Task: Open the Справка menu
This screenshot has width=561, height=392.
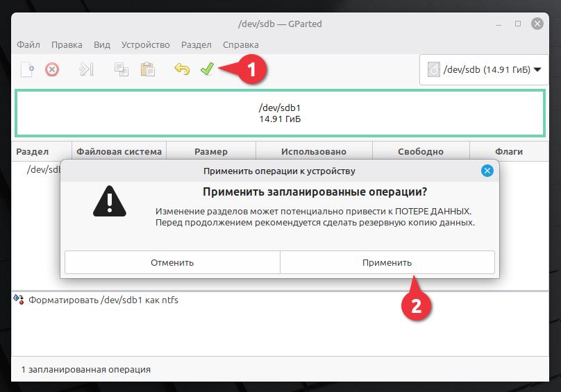Action: click(x=241, y=44)
